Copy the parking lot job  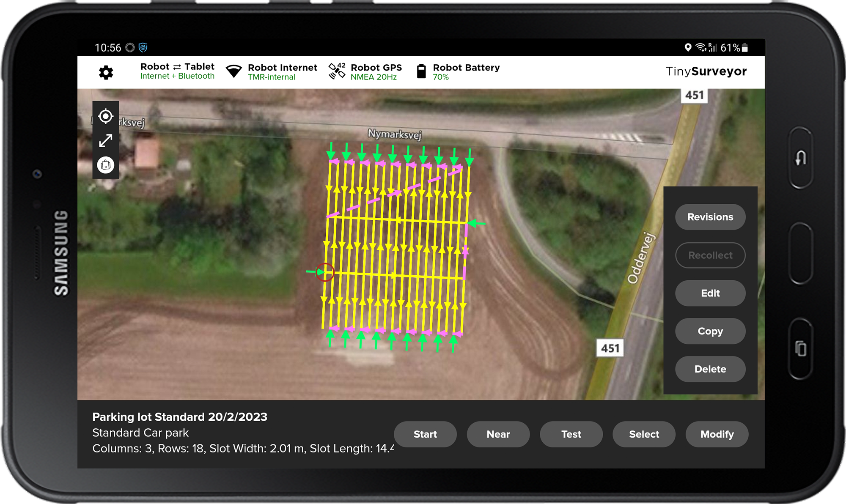(710, 331)
